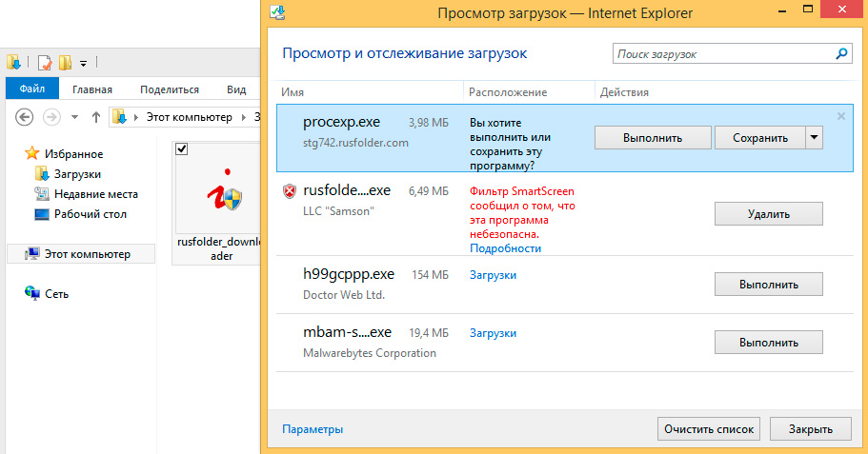Click the search magnifier icon in downloads
This screenshot has width=868, height=454.
point(842,54)
